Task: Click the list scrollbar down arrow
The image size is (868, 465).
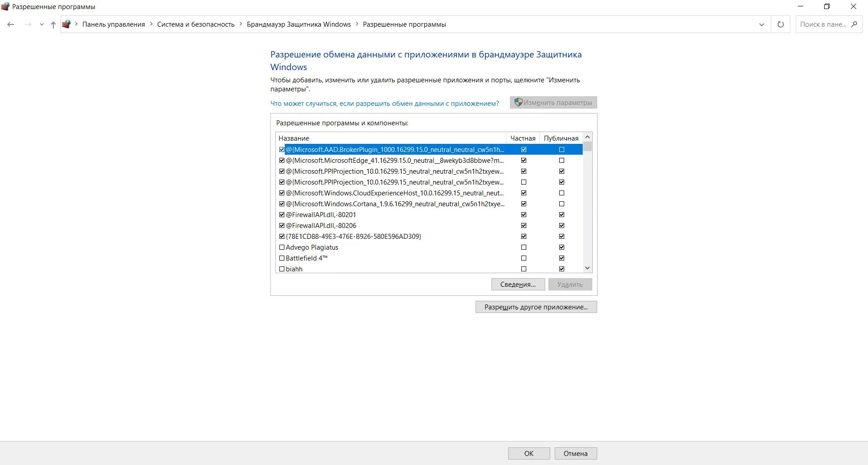Action: coord(587,268)
